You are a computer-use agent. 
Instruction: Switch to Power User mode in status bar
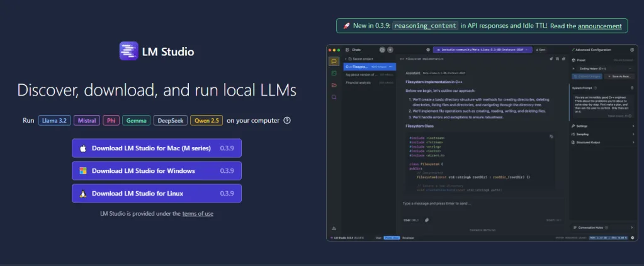click(392, 238)
